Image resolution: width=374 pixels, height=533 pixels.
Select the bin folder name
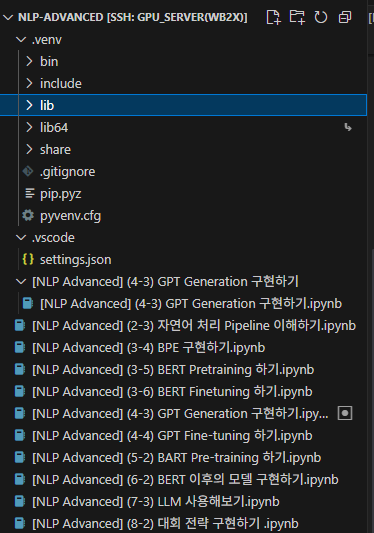(x=49, y=62)
